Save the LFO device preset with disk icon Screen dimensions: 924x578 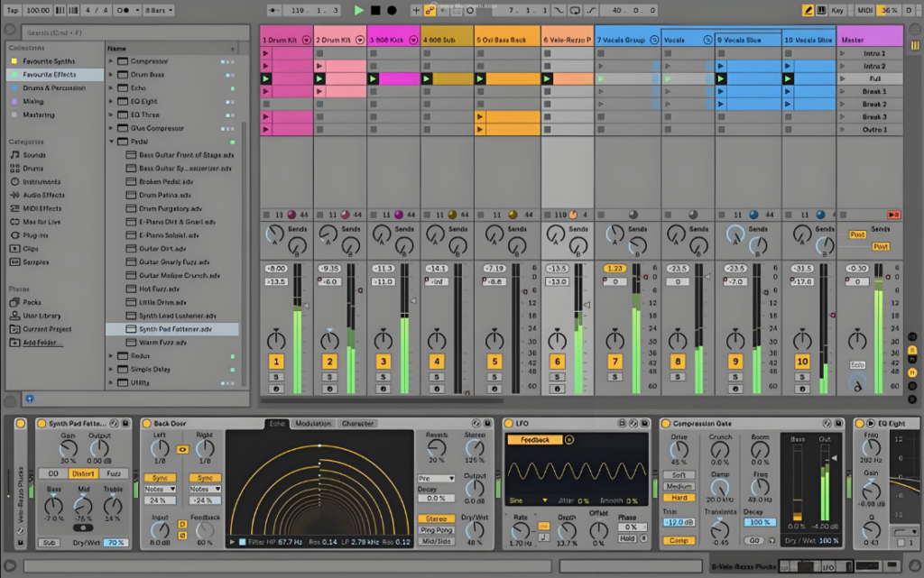tap(644, 422)
